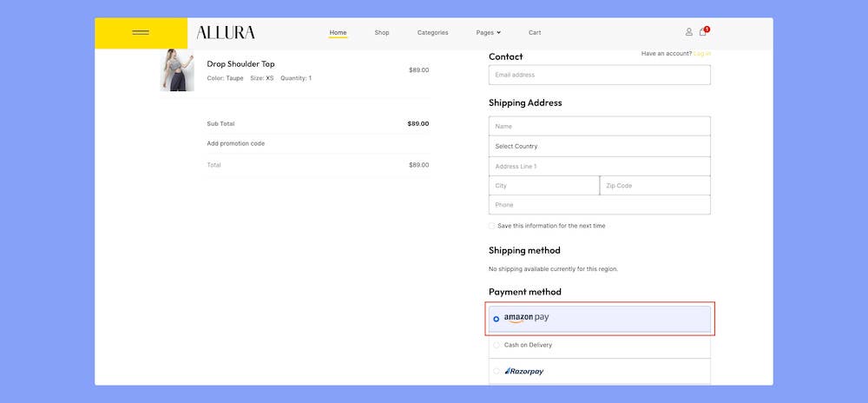Open the Select Country dropdown
The width and height of the screenshot is (868, 403).
point(599,146)
